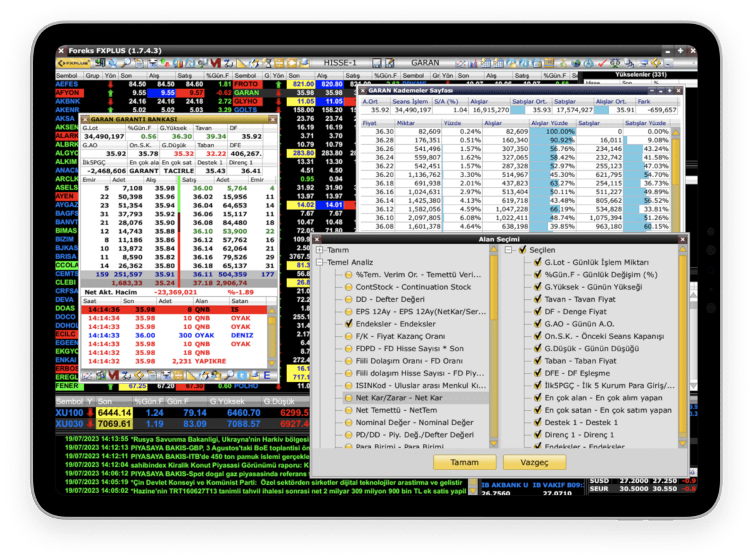Click the floppy disk save icon beside HISSE-1
The width and height of the screenshot is (753, 560).
coord(377,63)
